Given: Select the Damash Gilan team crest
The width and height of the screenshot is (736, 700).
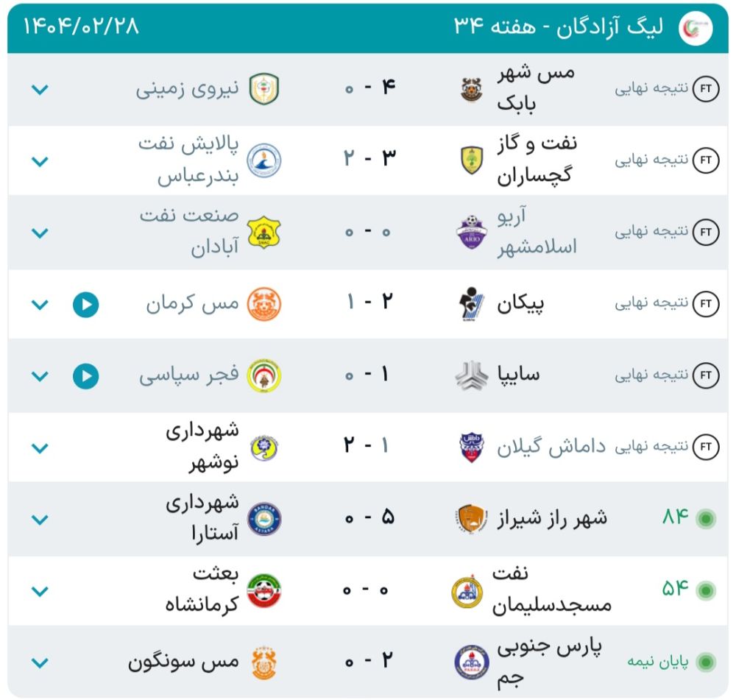Looking at the screenshot, I should pos(472,447).
